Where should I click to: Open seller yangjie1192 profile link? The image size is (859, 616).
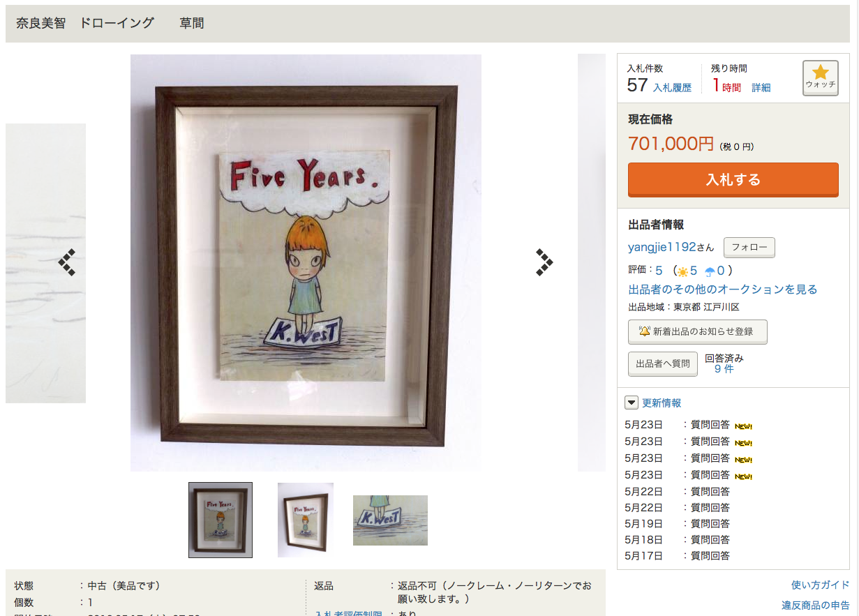coord(662,247)
